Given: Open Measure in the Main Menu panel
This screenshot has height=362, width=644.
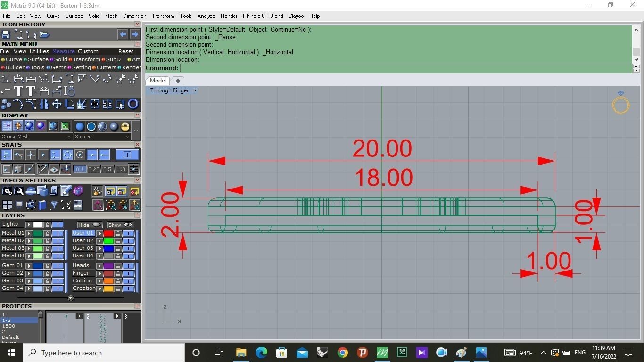Looking at the screenshot, I should point(63,51).
